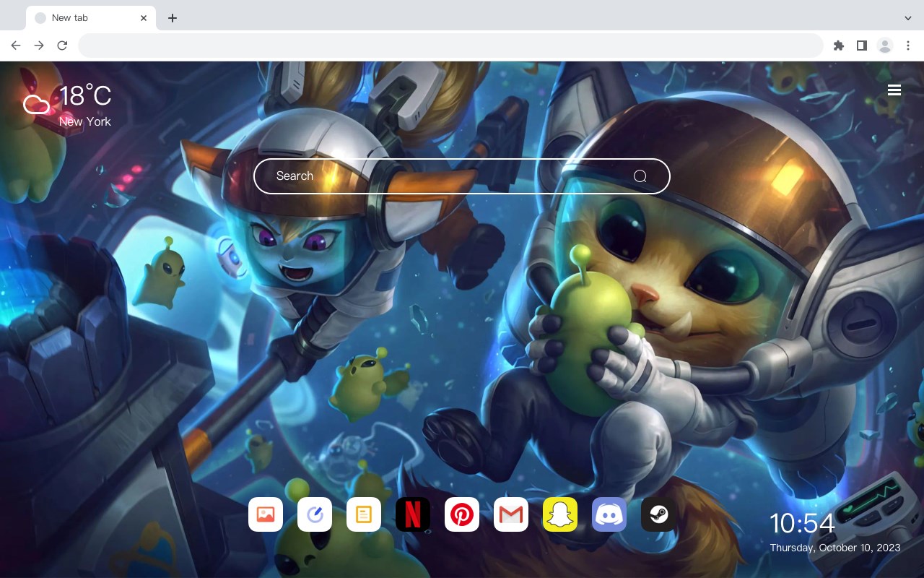Image resolution: width=924 pixels, height=578 pixels.
Task: Open the hamburger menu on the page
Action: tap(894, 90)
